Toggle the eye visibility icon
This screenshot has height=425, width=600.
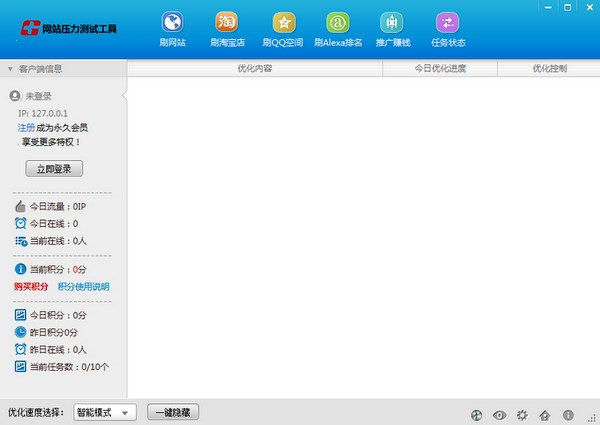(498, 414)
